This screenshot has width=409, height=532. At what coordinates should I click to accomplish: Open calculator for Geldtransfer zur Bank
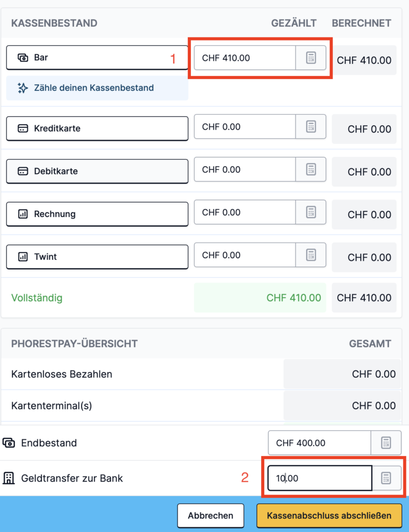(x=386, y=478)
